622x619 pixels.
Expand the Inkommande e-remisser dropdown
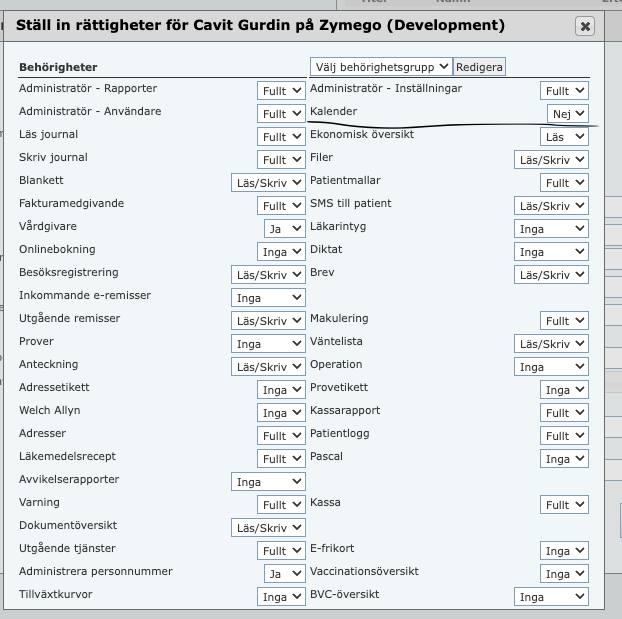(268, 298)
